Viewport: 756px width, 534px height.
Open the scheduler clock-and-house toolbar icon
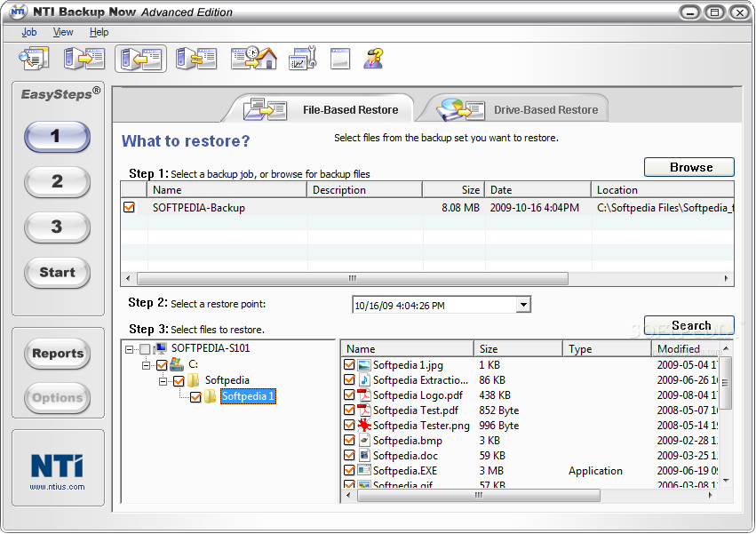coord(254,59)
